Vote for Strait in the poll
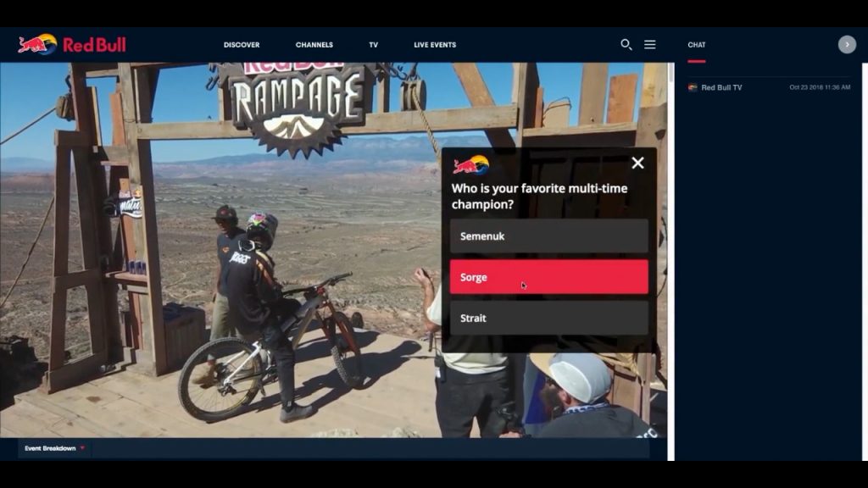The image size is (868, 488). [x=548, y=319]
